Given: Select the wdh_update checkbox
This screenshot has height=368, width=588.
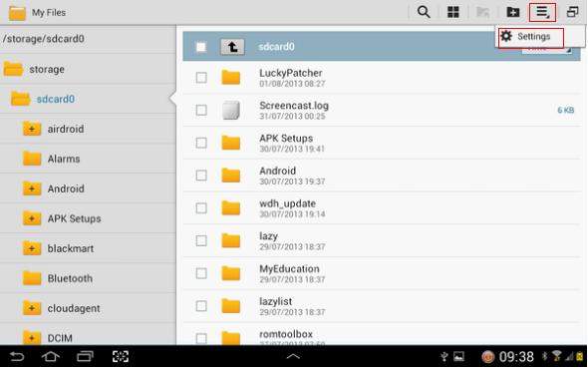Looking at the screenshot, I should point(201,208).
